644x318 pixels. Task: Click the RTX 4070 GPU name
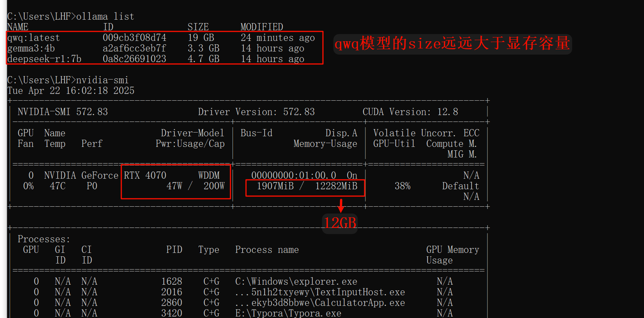(145, 176)
